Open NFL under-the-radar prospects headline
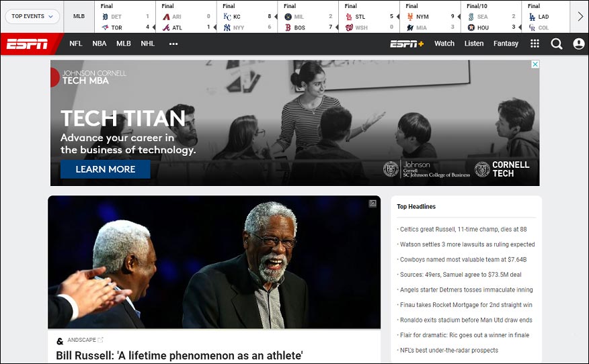Viewport: 589px width, 364px height. 449,350
